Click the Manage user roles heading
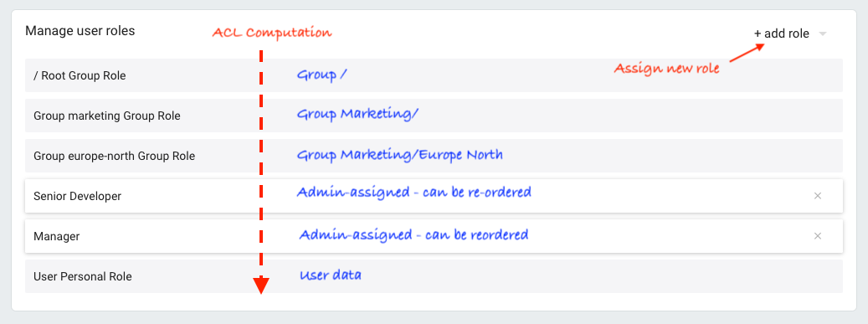Screen dimensions: 868x324 80,30
